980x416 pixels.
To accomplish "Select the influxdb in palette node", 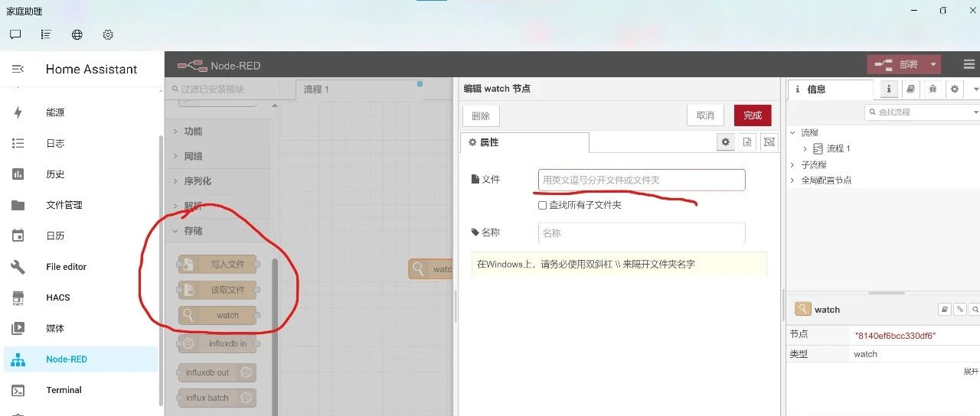I will (x=217, y=344).
